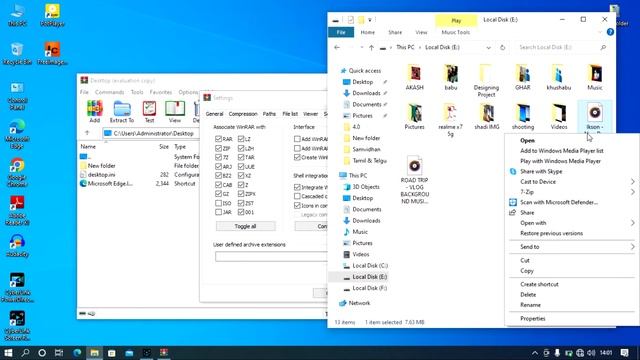Select the shadi IMG folder

pyautogui.click(x=487, y=116)
